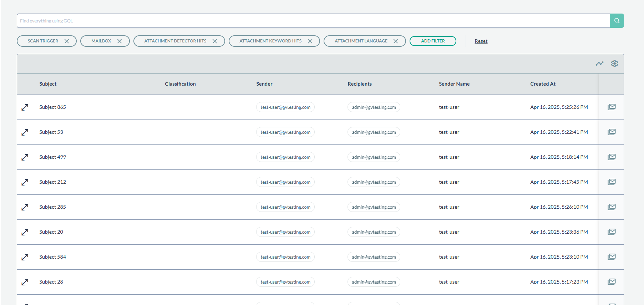Open email icon for Subject 865
This screenshot has width=644, height=305.
[612, 107]
